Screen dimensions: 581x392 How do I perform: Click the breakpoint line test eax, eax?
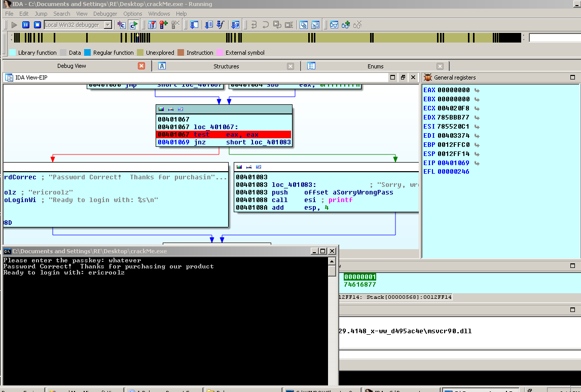click(223, 135)
